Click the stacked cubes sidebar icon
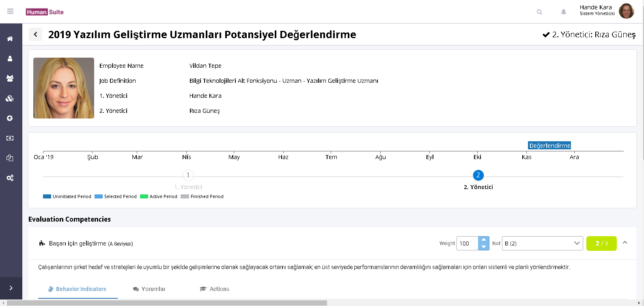644x306 pixels. 10,98
